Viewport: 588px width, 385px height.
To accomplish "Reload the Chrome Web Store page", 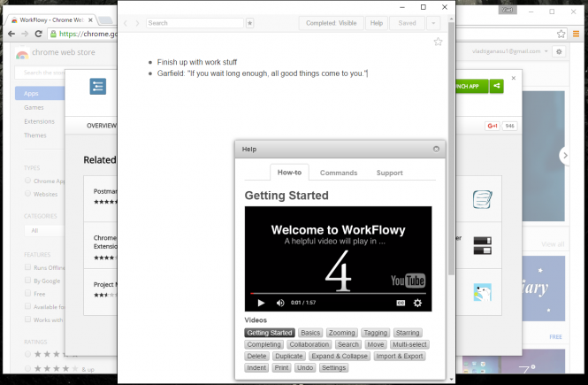I will pyautogui.click(x=38, y=34).
